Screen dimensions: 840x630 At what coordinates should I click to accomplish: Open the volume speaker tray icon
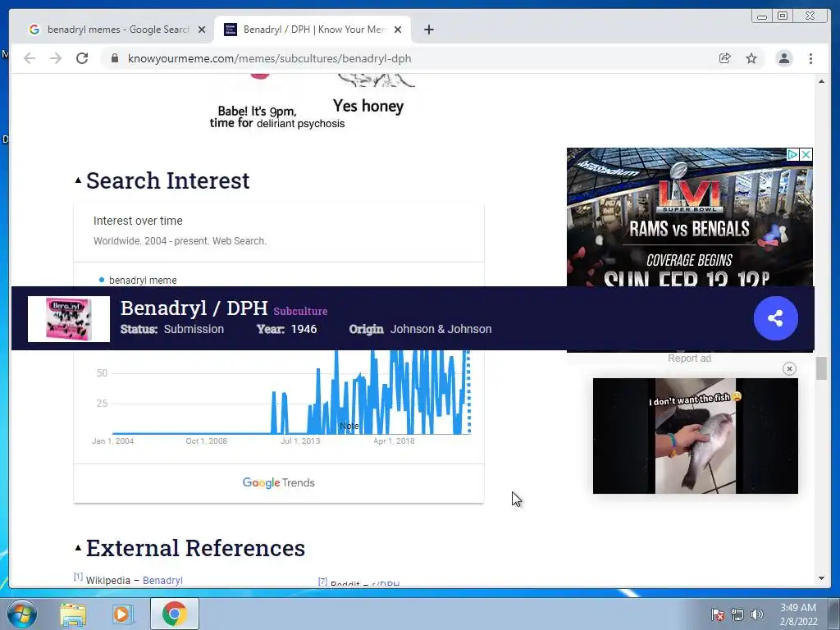coord(756,614)
